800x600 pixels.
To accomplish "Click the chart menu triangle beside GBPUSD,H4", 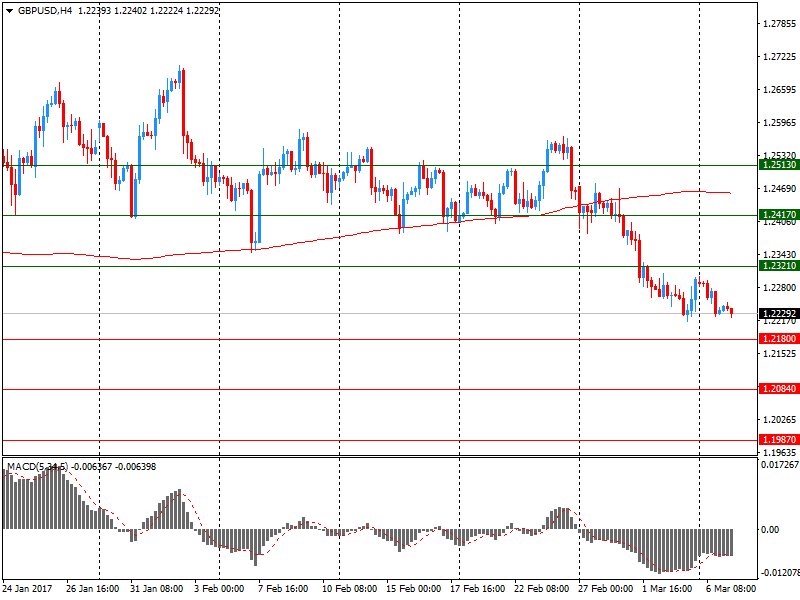I will [10, 11].
